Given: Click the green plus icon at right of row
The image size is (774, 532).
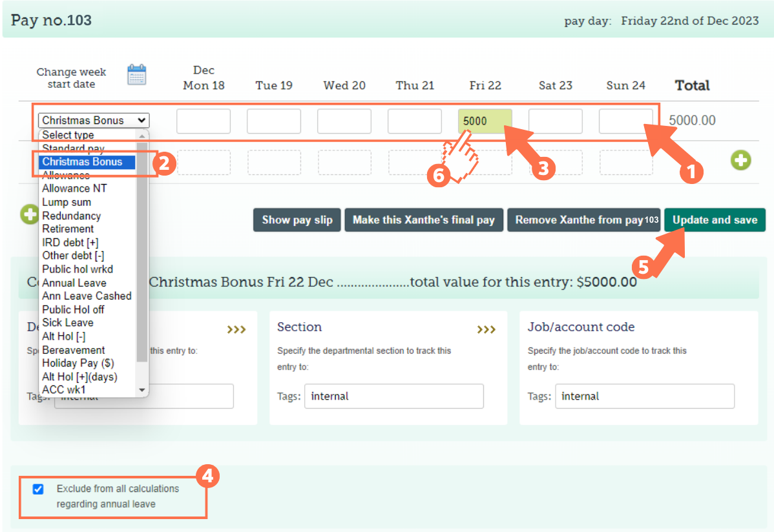Looking at the screenshot, I should (x=740, y=161).
